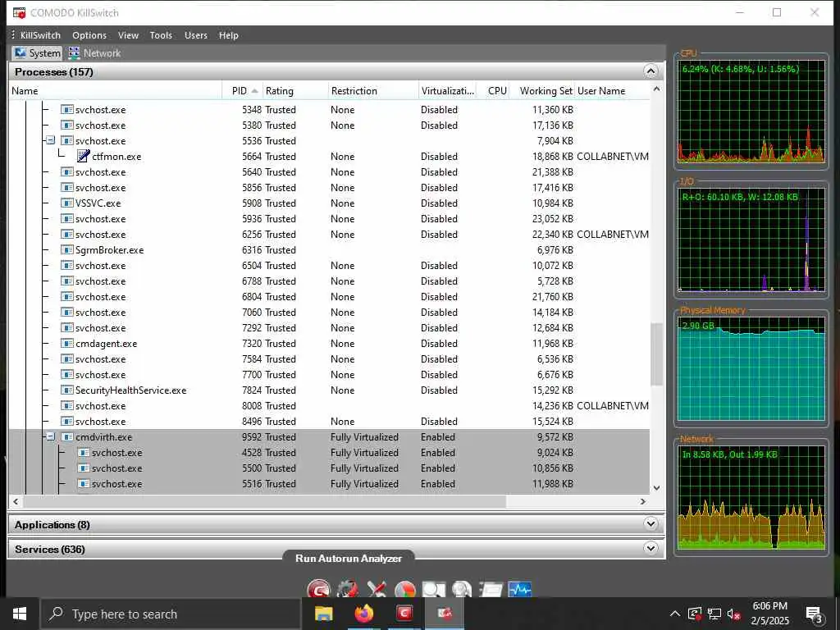
Task: Click the Physical Memory graph
Action: (x=751, y=369)
